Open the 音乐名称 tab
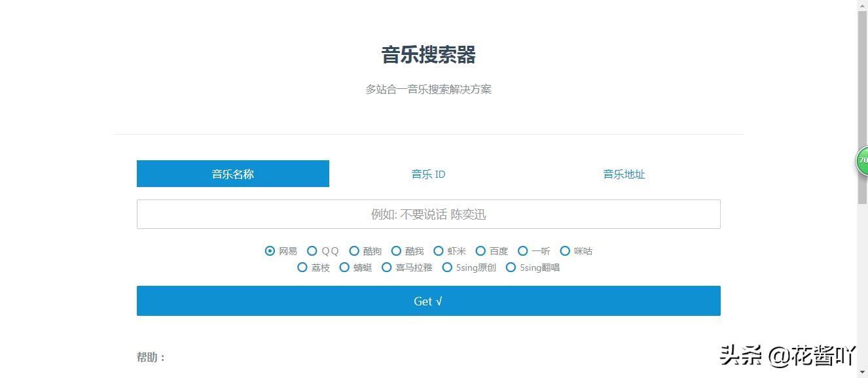The image size is (868, 378). pos(232,173)
